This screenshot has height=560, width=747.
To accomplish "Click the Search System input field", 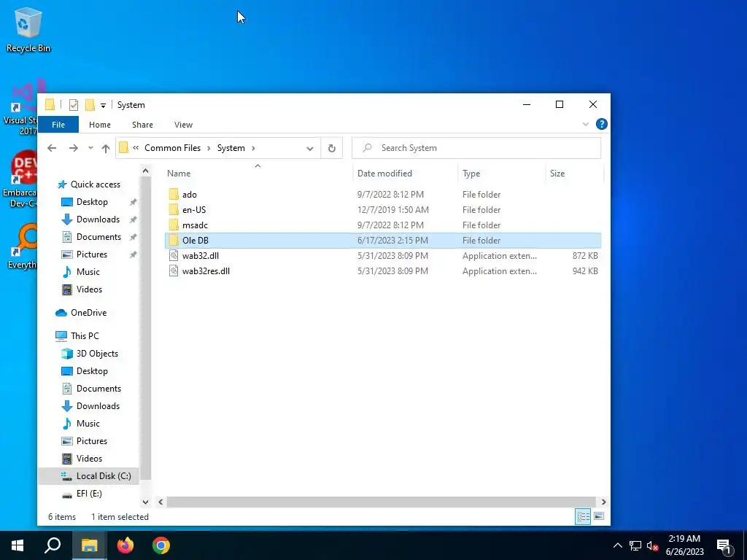I will (476, 148).
